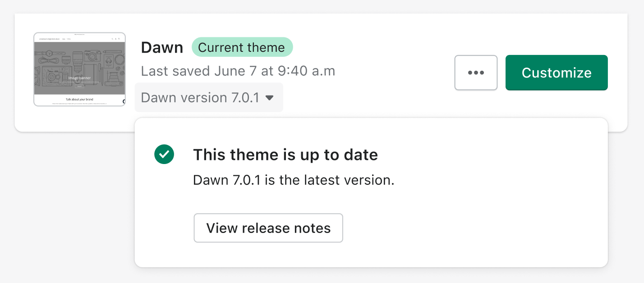The height and width of the screenshot is (283, 644).
Task: Click the Catalog link in preview navigation
Action: coord(69,39)
